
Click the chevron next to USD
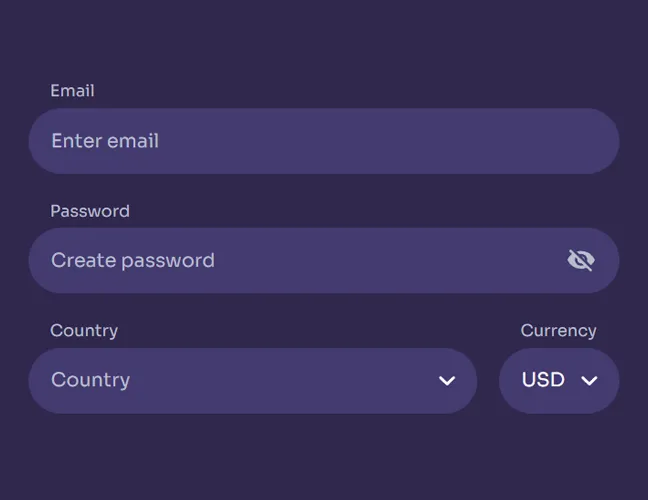pos(589,380)
